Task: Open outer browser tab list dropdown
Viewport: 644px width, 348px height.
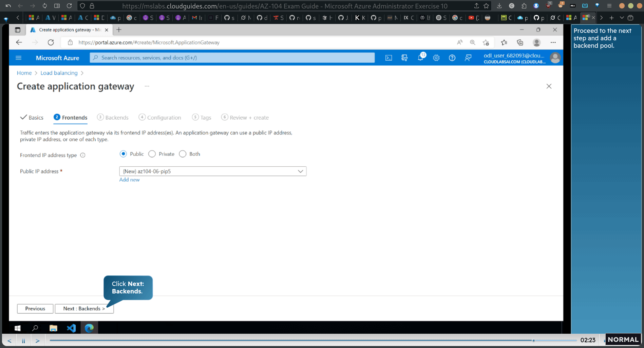Action: click(622, 18)
